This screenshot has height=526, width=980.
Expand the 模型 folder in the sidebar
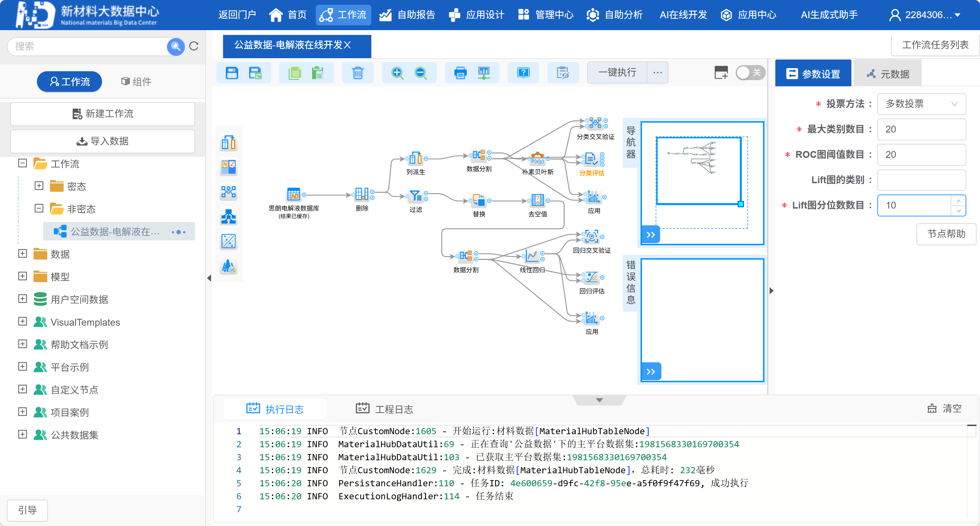coord(22,276)
